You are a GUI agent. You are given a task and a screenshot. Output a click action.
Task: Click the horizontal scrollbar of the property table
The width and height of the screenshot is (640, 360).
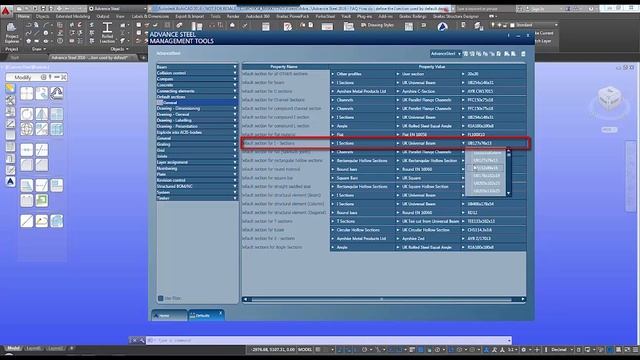coord(381,299)
